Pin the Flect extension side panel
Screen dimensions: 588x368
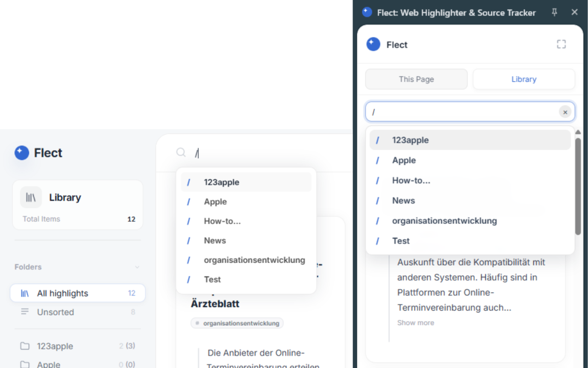coord(554,12)
